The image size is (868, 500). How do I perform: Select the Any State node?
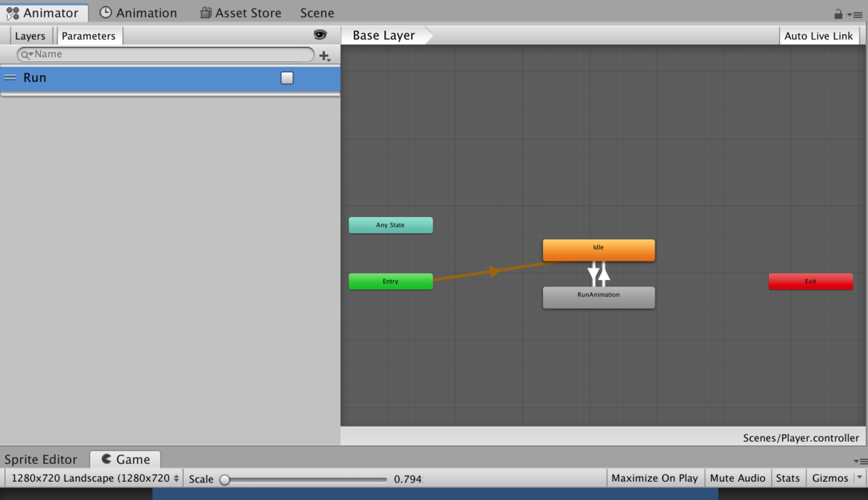tap(391, 225)
